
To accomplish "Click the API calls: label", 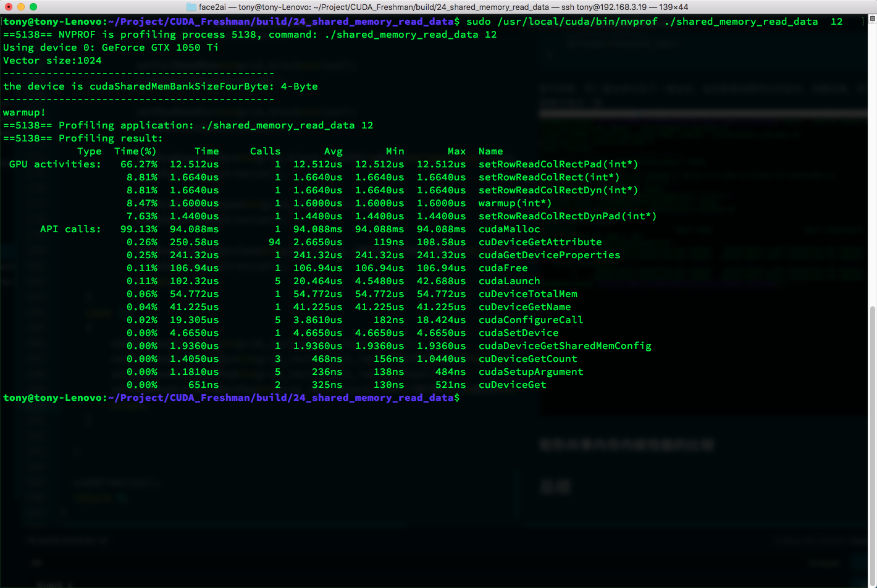I will click(70, 229).
